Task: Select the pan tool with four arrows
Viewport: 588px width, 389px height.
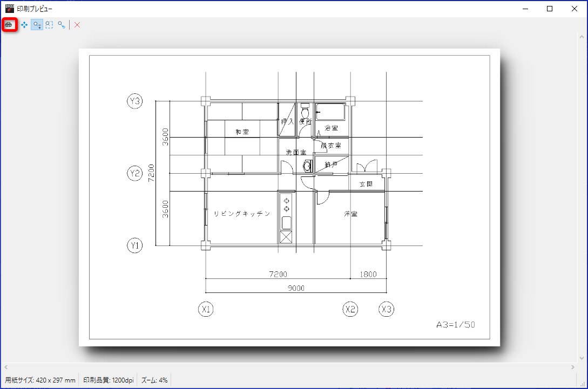Action: click(x=24, y=25)
